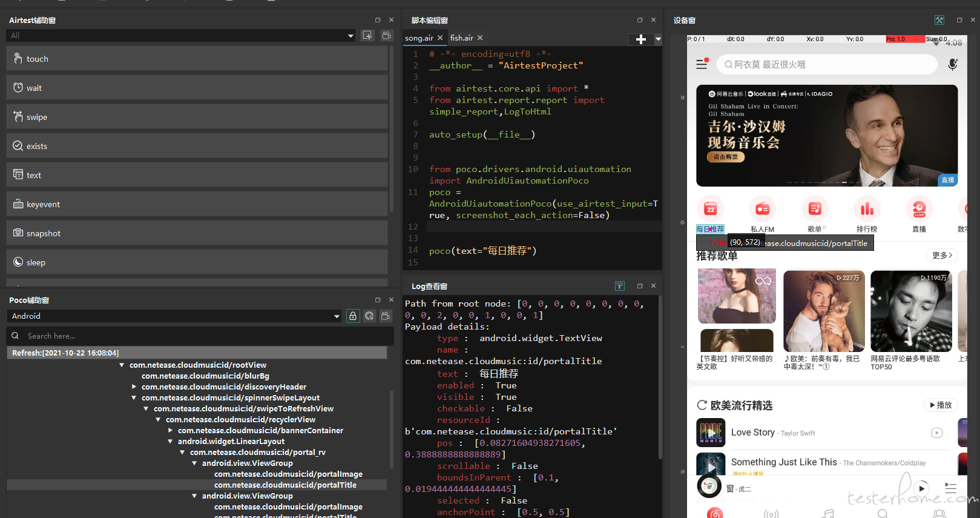
Task: Tap Something Just Like This song title
Action: point(784,462)
